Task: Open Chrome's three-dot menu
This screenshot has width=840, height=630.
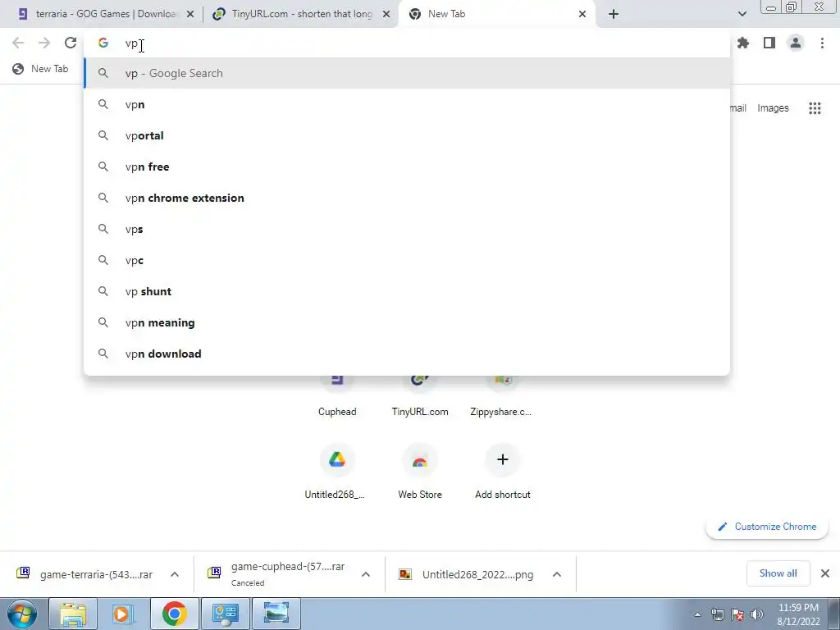Action: (x=822, y=43)
